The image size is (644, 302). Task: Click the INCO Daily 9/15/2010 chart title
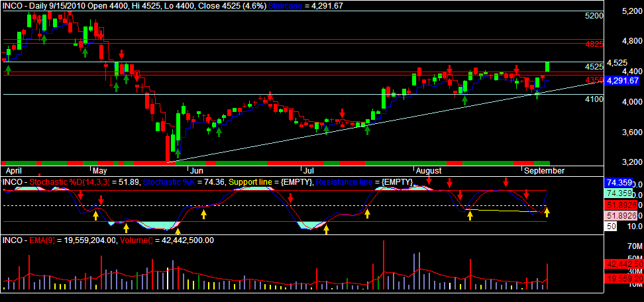(x=134, y=5)
